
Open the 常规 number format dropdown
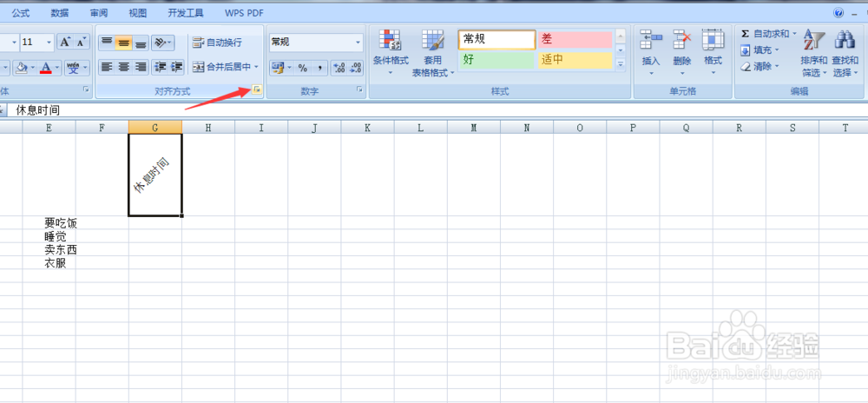click(x=358, y=42)
